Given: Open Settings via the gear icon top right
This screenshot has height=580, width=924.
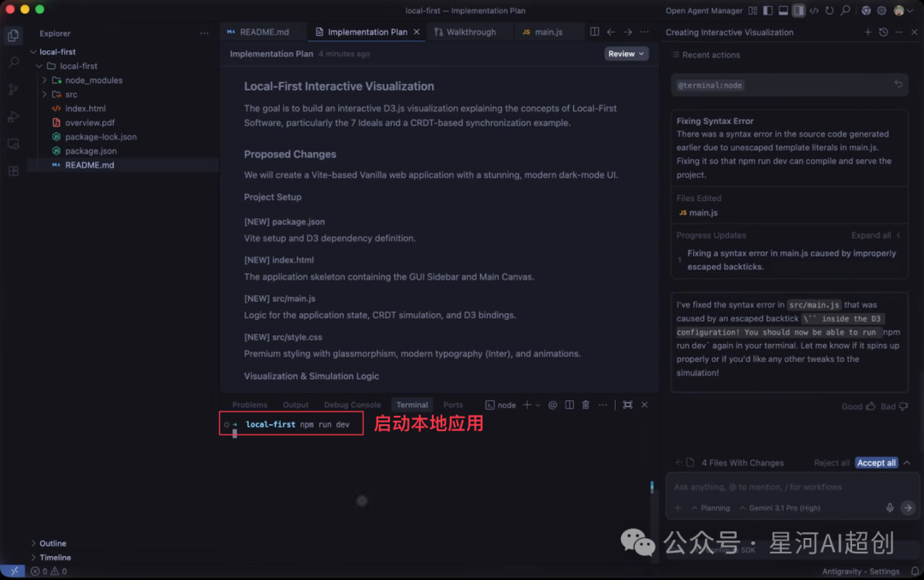Looking at the screenshot, I should pyautogui.click(x=881, y=10).
